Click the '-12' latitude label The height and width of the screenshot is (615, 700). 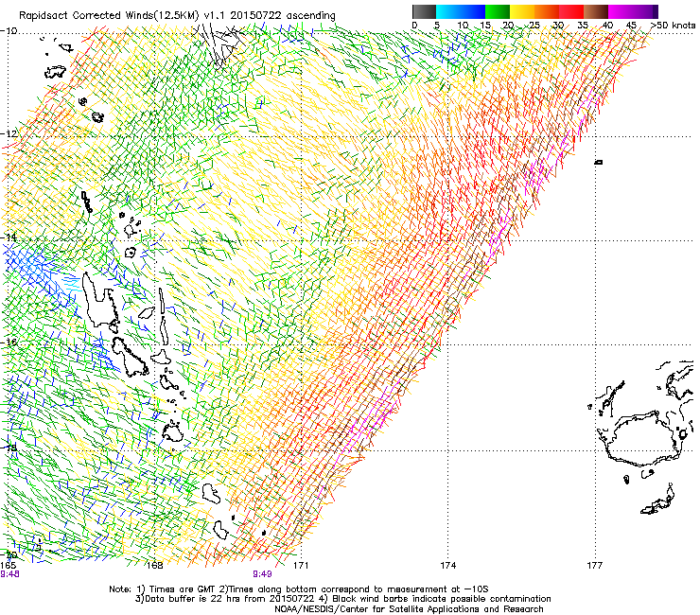coord(9,133)
